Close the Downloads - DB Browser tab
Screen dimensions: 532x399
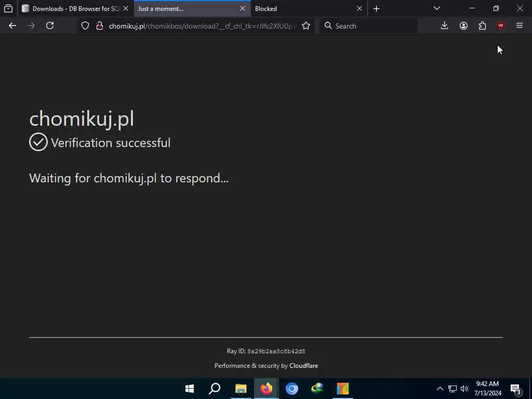[126, 8]
